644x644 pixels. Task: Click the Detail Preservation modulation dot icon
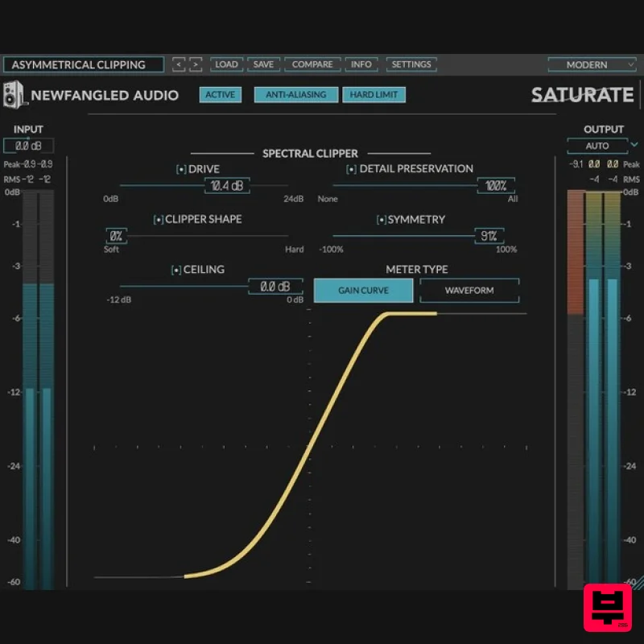pyautogui.click(x=350, y=169)
